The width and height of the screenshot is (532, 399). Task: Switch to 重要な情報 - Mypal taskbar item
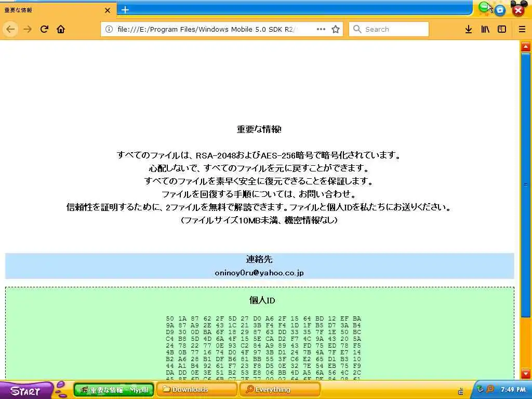click(114, 390)
